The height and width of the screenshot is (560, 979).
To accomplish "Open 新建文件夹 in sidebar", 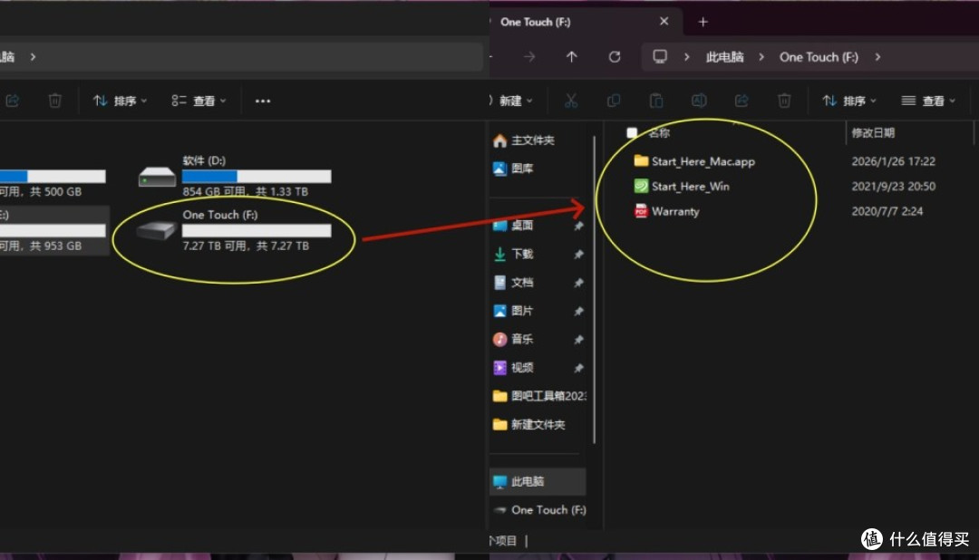I will click(528, 424).
